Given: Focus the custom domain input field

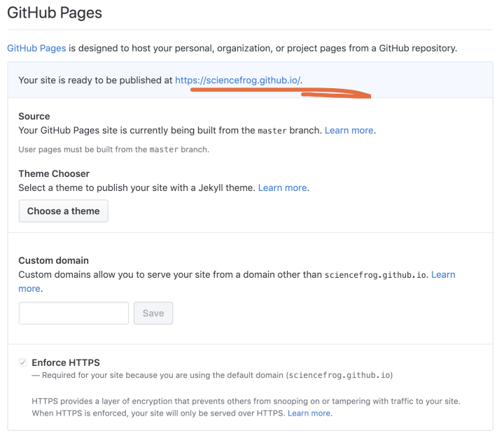Looking at the screenshot, I should point(73,313).
